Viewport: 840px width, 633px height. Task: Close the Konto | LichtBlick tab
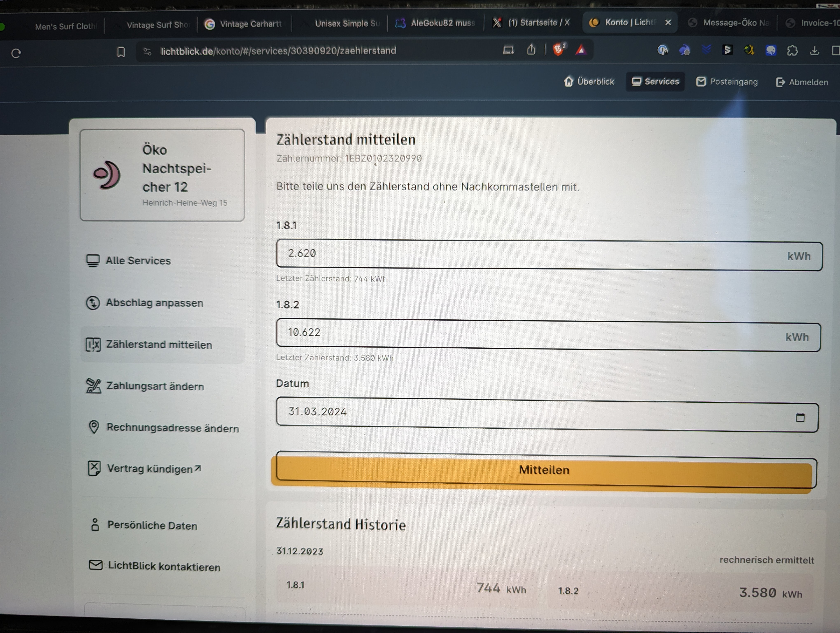tap(668, 22)
